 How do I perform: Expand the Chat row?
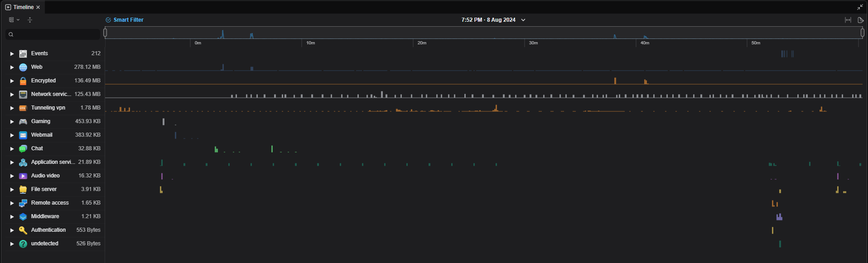click(x=12, y=148)
